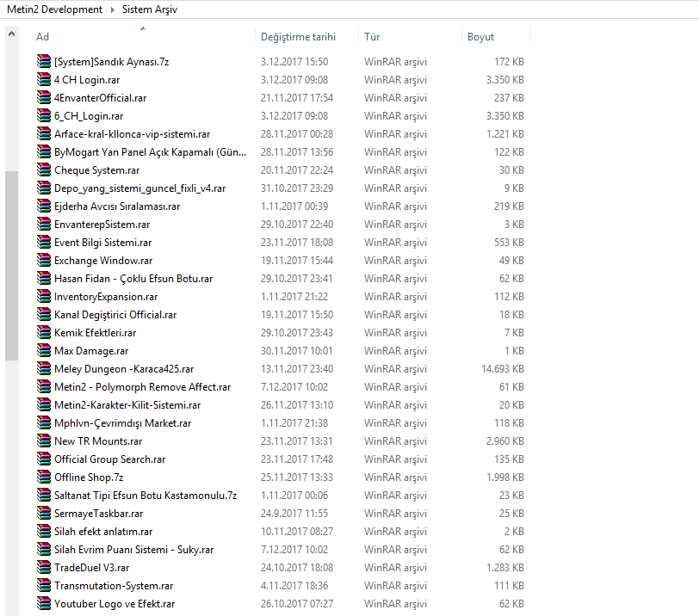Click the icon of Meley Dungeon -Karaca425.rar

coord(44,368)
